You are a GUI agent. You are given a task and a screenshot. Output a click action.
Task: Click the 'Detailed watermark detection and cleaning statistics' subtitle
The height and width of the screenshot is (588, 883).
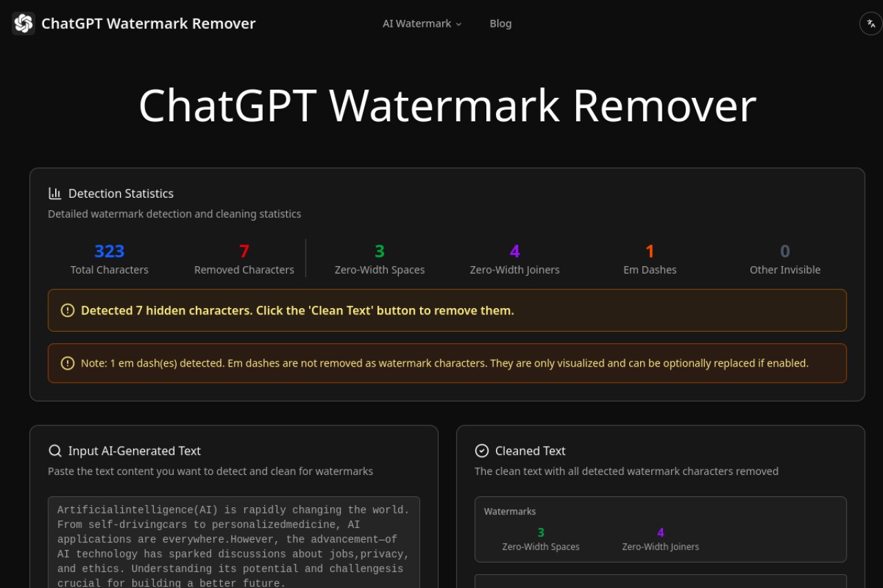pyautogui.click(x=175, y=214)
